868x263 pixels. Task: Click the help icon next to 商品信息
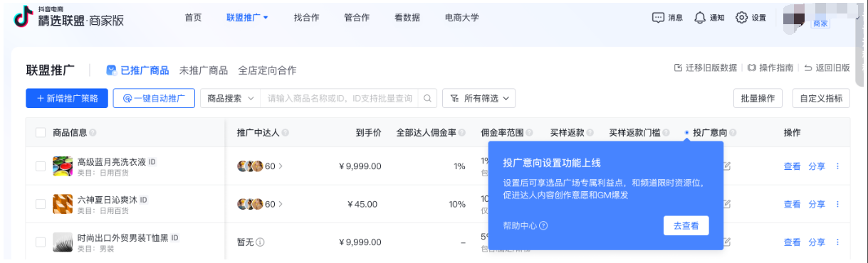[93, 133]
